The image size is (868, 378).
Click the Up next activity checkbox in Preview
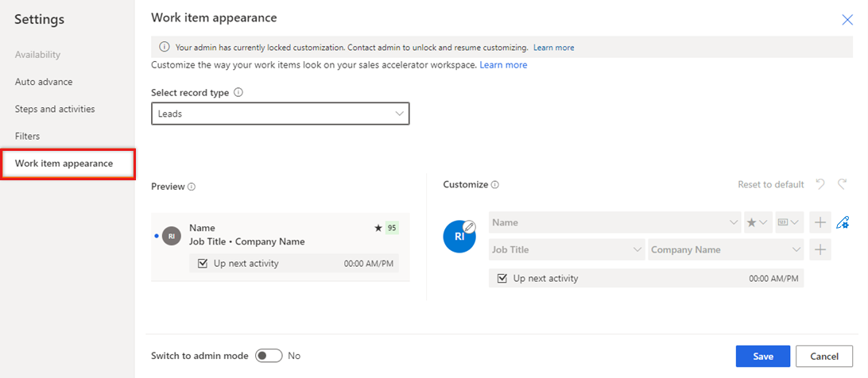(203, 264)
